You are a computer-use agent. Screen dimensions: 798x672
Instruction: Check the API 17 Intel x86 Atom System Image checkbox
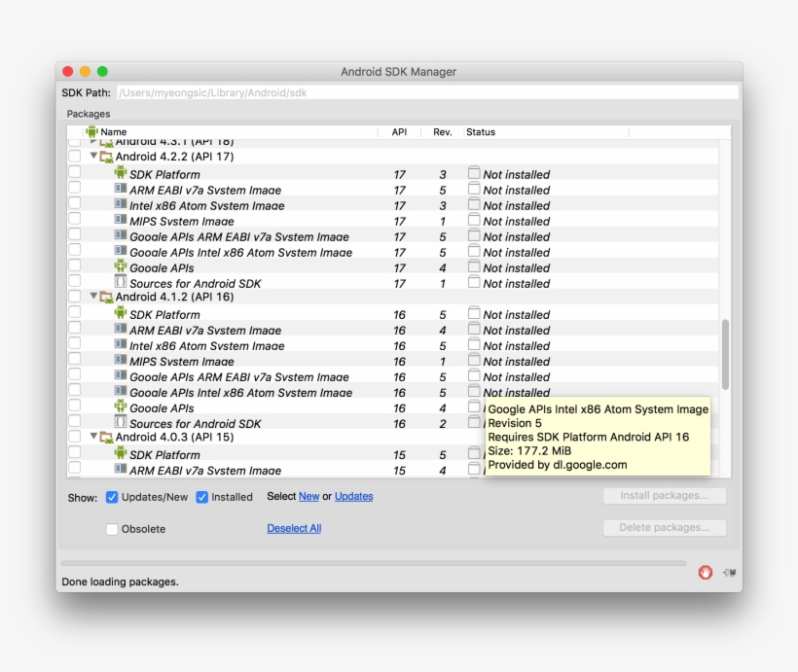74,202
